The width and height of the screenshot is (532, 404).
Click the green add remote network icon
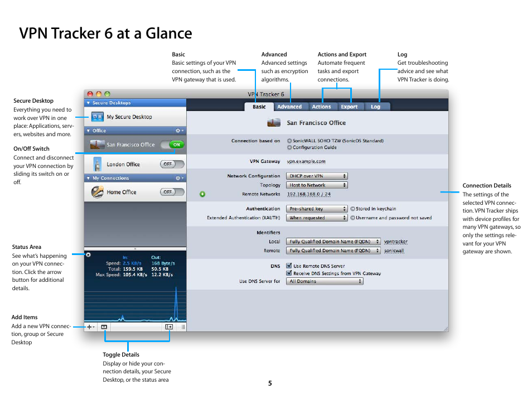[x=202, y=194]
